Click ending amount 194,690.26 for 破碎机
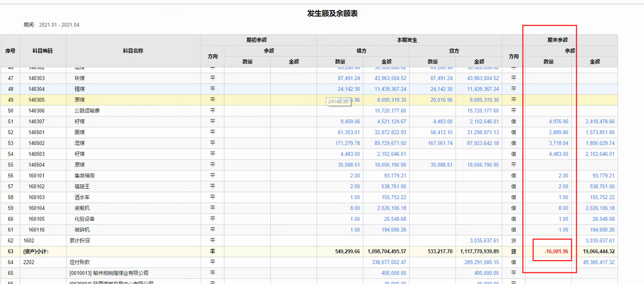Image resolution: width=644 pixels, height=284 pixels. pos(602,229)
